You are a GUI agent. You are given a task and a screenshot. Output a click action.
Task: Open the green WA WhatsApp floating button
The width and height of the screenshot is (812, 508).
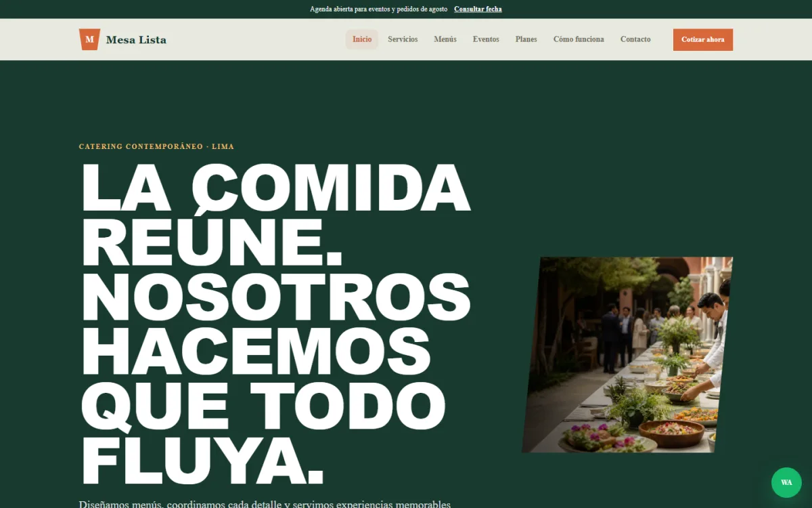[786, 482]
